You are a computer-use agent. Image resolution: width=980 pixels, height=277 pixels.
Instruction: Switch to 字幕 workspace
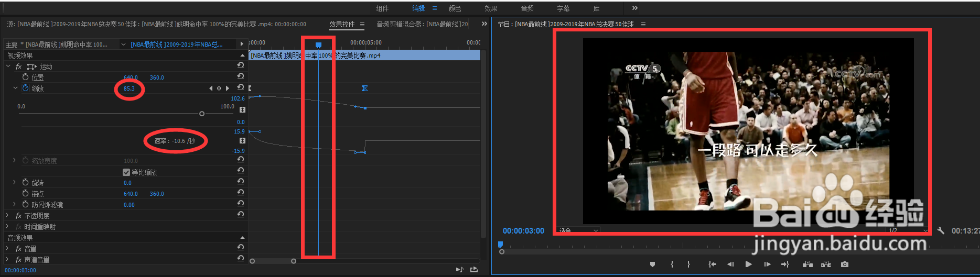[563, 8]
